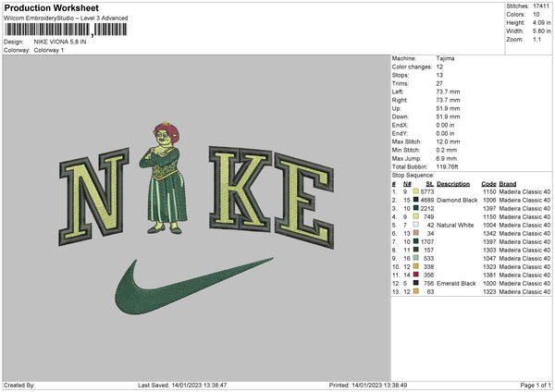Click the Emerald Black swatch in row 12
Viewport: 555px width, 392px height.
pyautogui.click(x=416, y=283)
